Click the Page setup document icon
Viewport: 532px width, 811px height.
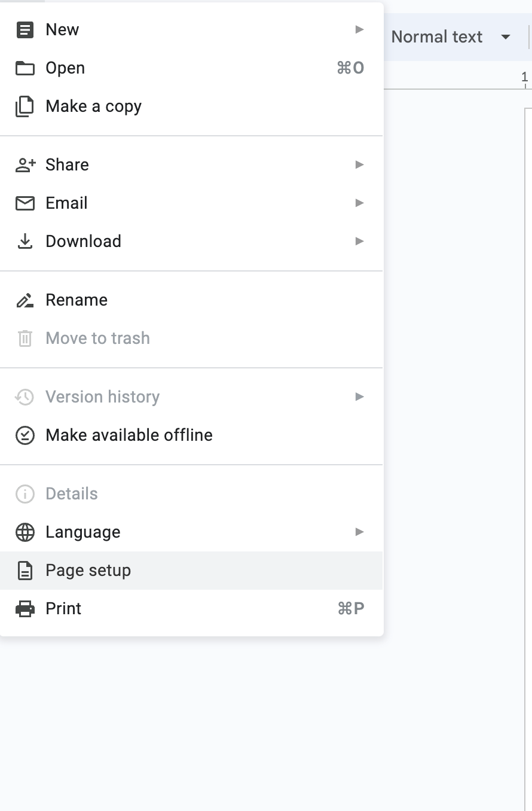point(25,571)
